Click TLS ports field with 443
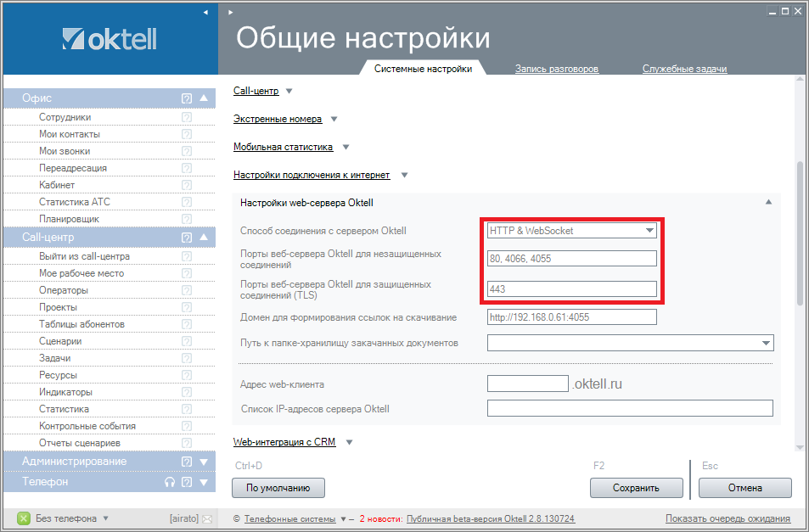The width and height of the screenshot is (809, 532). (x=571, y=289)
